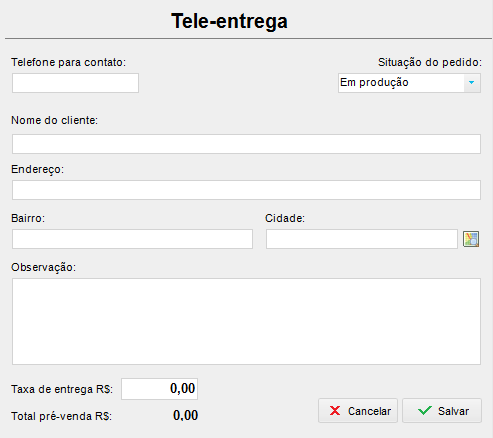Viewport: 493px width, 438px height.
Task: Click the Tele-entrega title heading
Action: (229, 21)
